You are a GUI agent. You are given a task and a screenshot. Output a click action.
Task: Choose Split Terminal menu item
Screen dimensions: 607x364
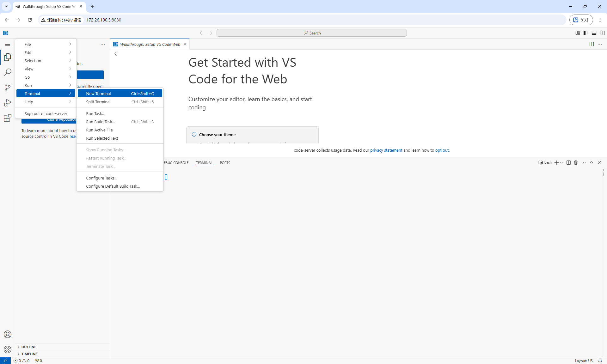[x=120, y=102]
